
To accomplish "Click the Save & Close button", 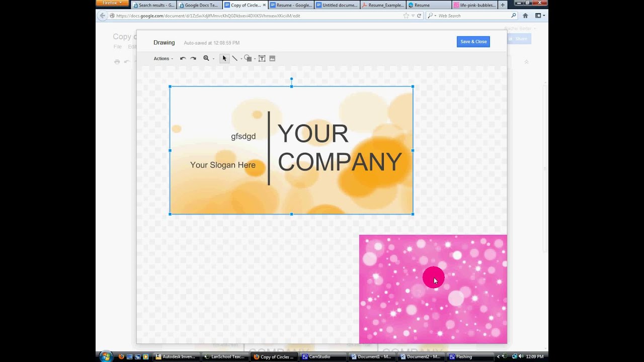I will coord(473,42).
